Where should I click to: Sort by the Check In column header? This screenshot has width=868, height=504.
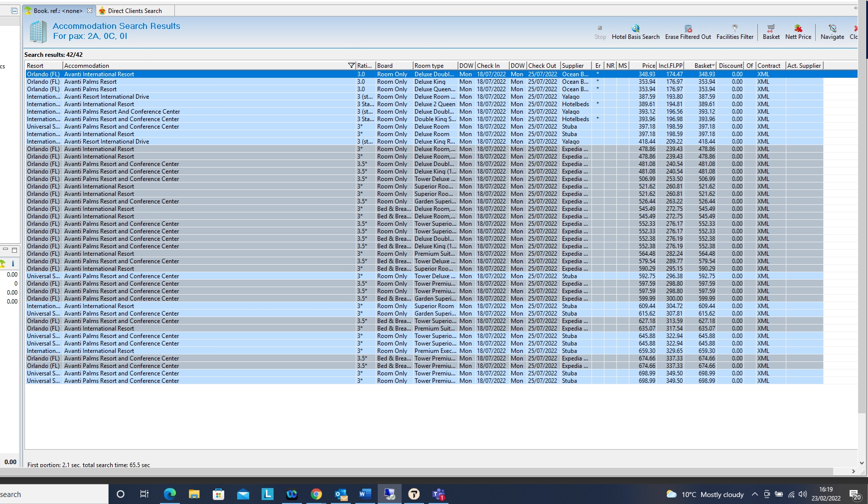pos(492,65)
